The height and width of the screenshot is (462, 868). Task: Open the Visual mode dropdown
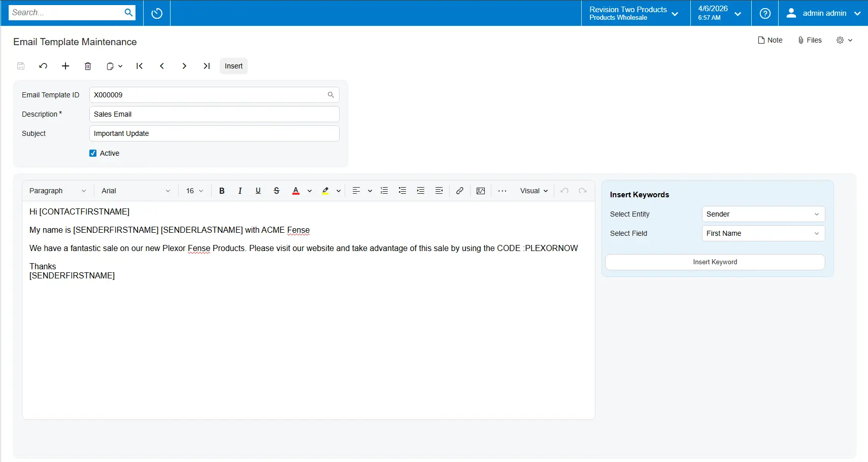click(x=534, y=191)
